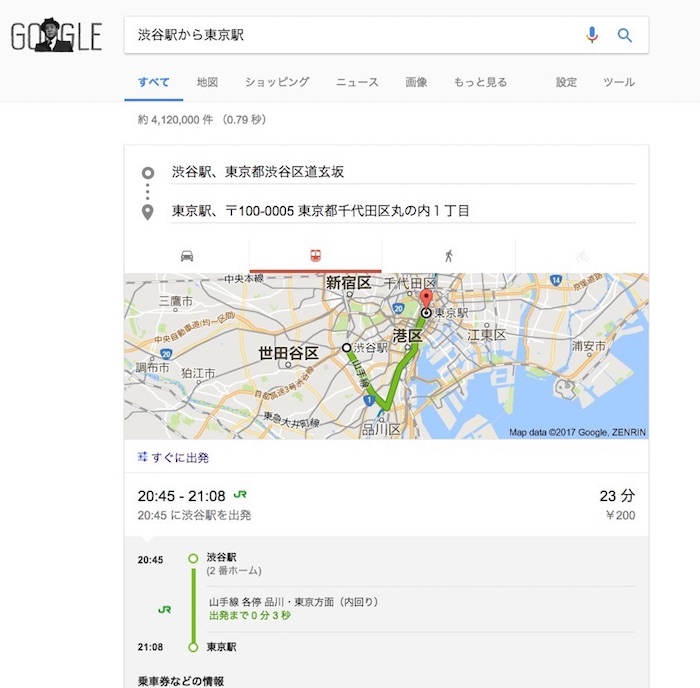This screenshot has width=700, height=688.
Task: Click the ツール button
Action: [x=619, y=82]
